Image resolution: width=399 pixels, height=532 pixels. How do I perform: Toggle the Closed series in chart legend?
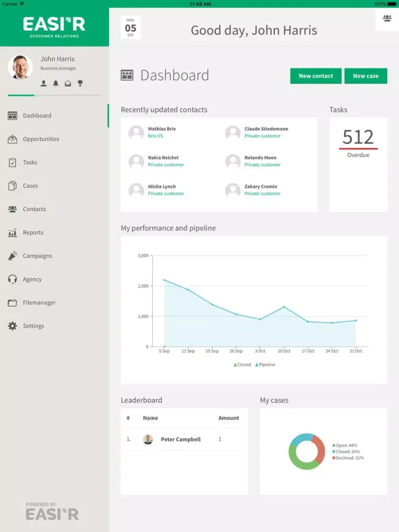click(x=242, y=365)
